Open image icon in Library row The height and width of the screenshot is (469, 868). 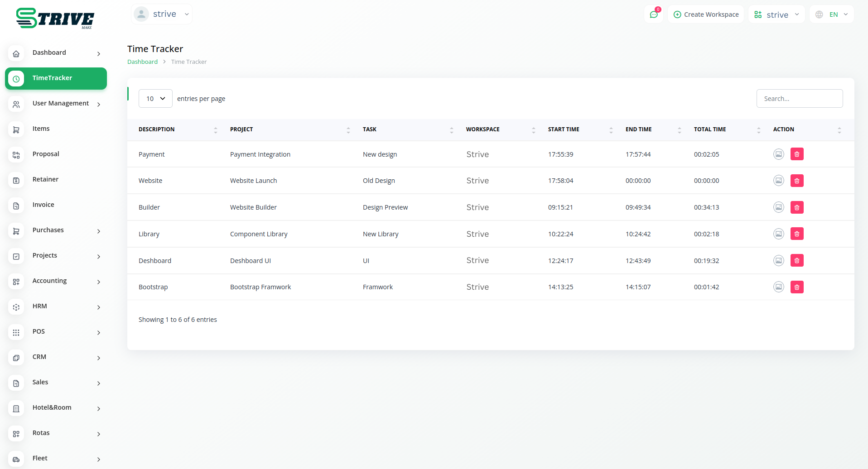[778, 234]
